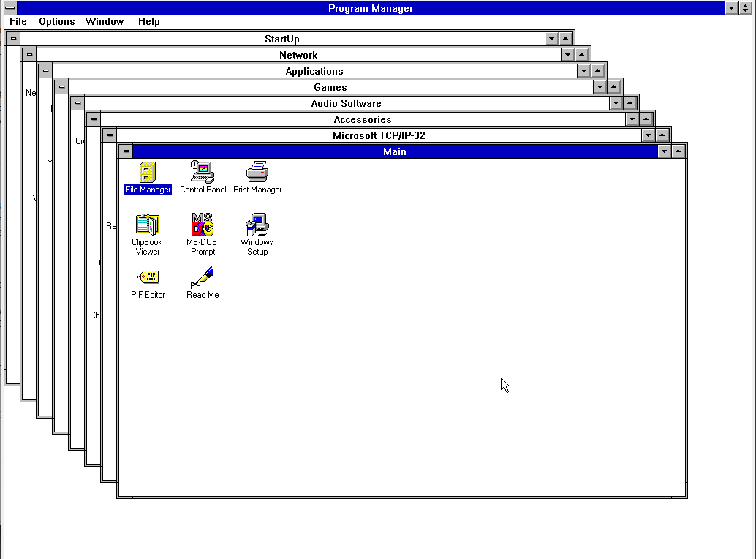Maximize the Accessories group window
Screen dimensions: 756x559
(x=646, y=119)
